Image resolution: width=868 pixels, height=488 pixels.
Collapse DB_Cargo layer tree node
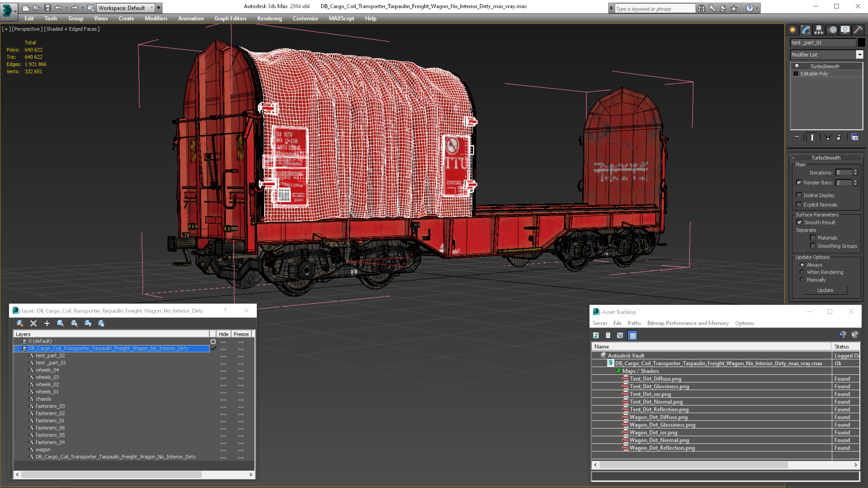(x=17, y=348)
